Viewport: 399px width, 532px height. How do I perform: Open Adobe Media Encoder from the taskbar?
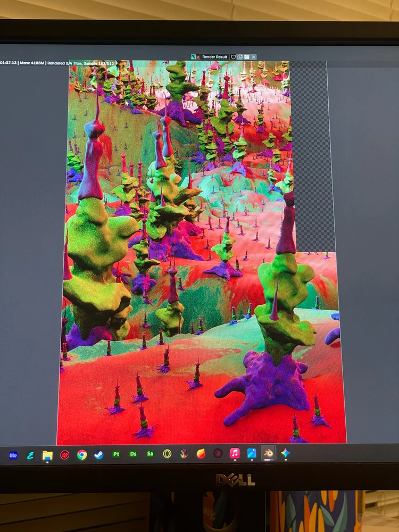pyautogui.click(x=13, y=455)
